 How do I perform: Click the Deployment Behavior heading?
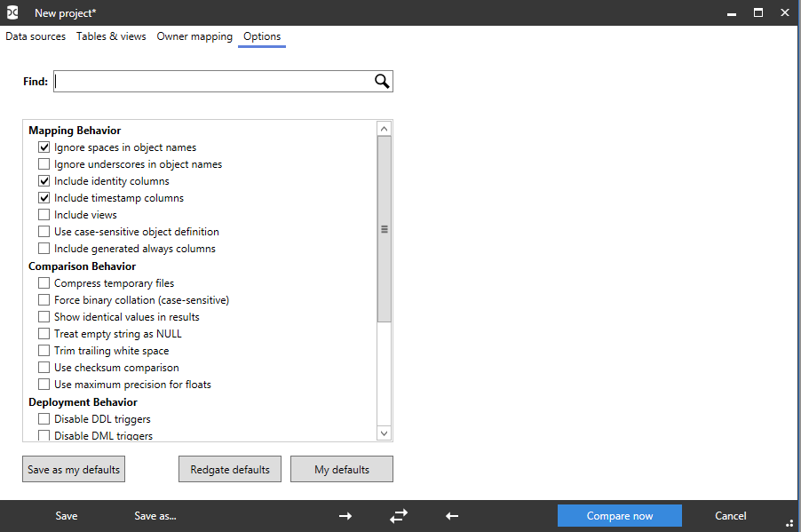click(x=83, y=402)
